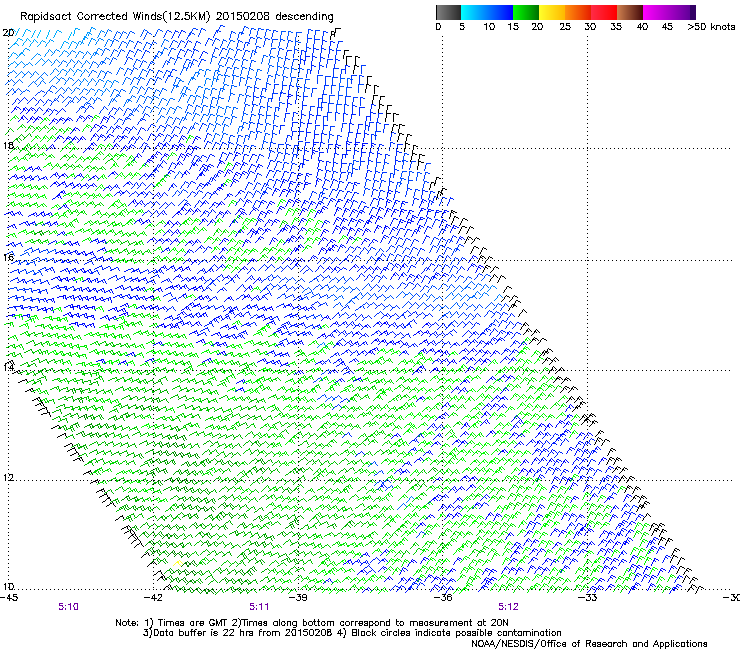
Task: Click the date '20150208' in the title
Action: pos(243,16)
